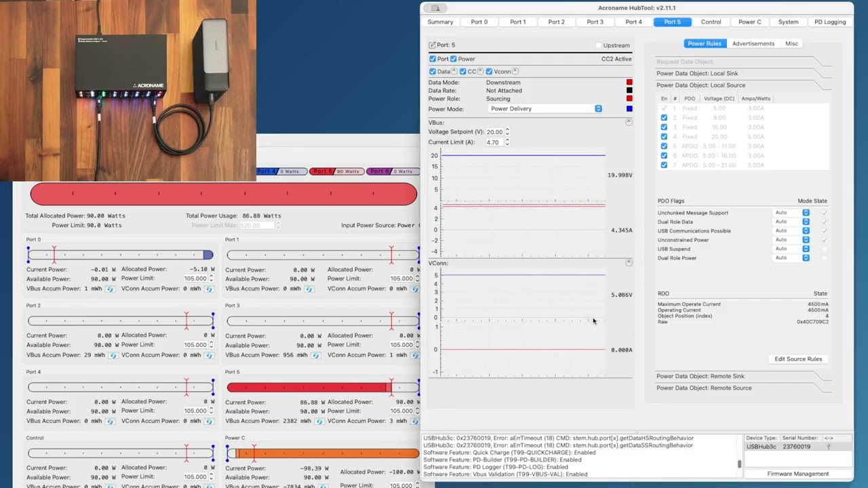The image size is (868, 488).
Task: Select the Misc segment
Action: (x=791, y=43)
